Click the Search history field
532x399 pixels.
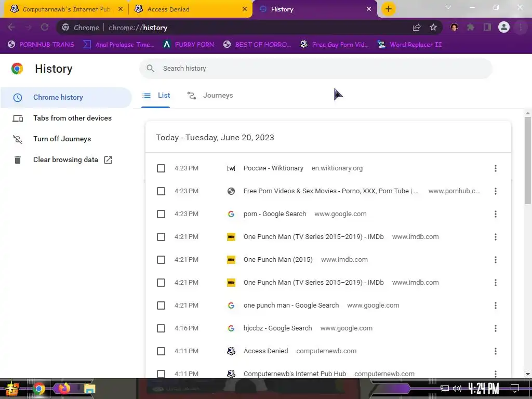pyautogui.click(x=316, y=69)
